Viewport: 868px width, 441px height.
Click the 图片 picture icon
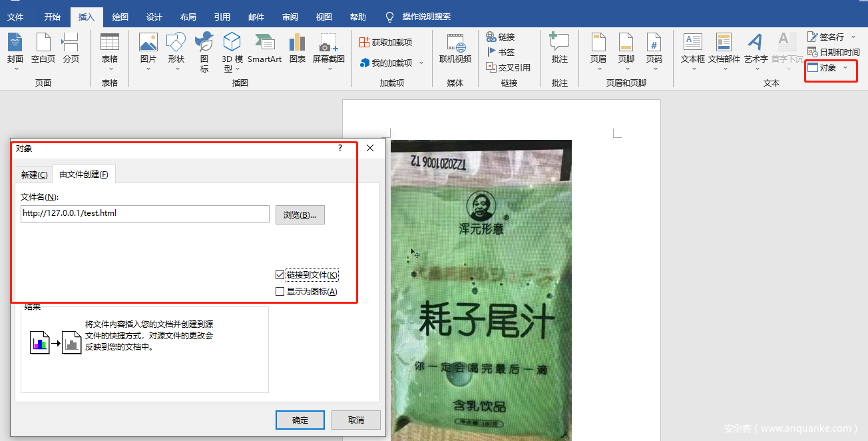pyautogui.click(x=148, y=44)
